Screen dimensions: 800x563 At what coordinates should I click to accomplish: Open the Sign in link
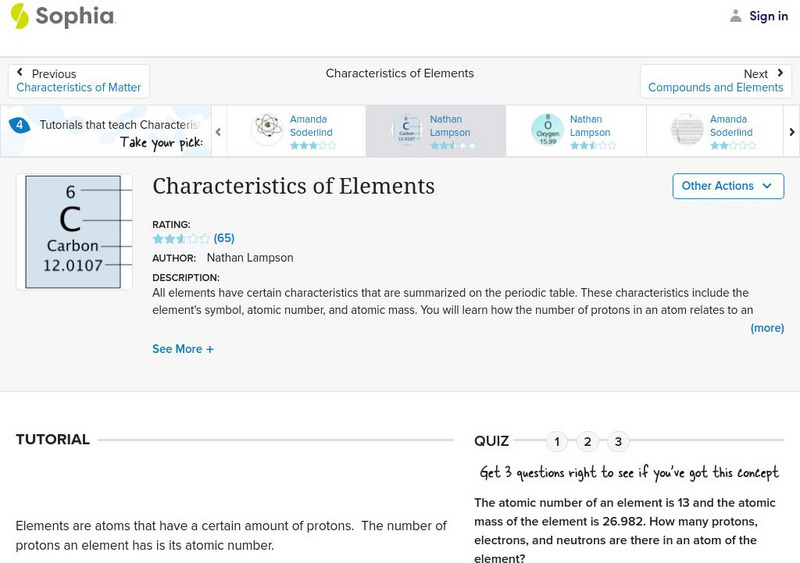click(x=768, y=16)
